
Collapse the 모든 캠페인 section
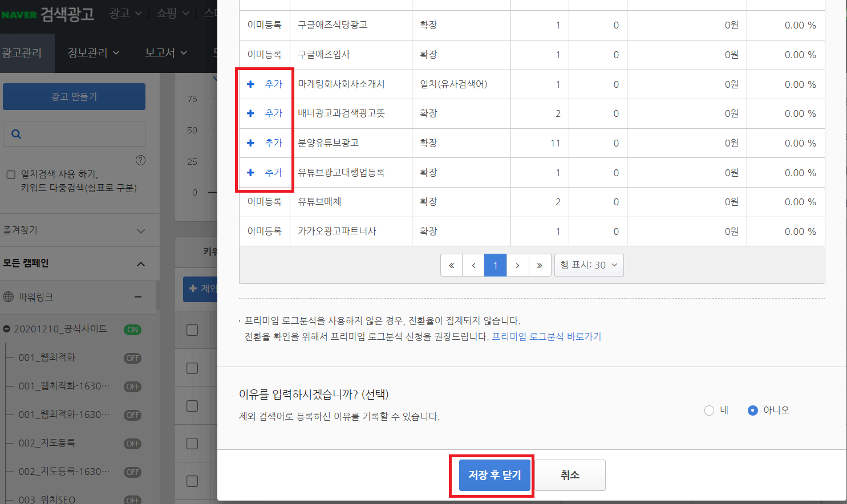point(141,263)
